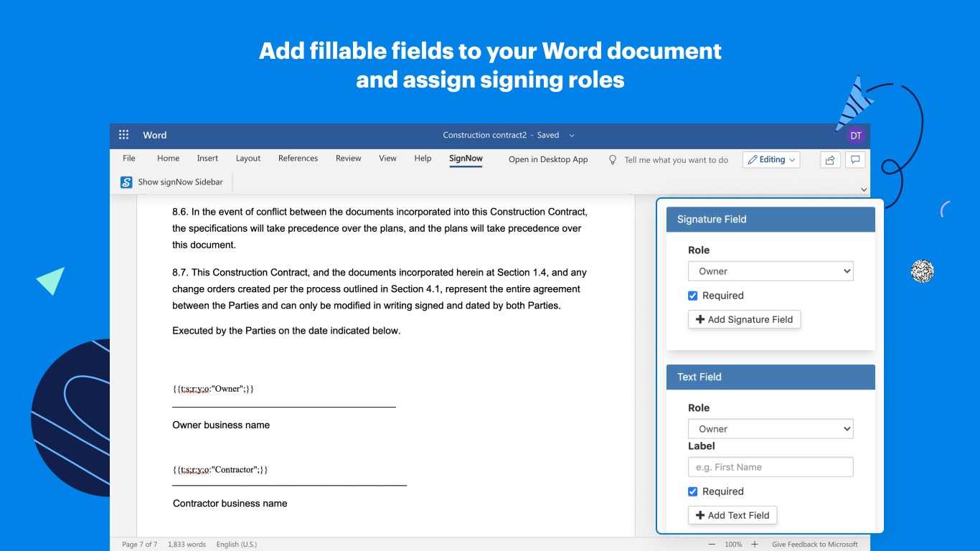
Task: Click Page 7 of 7 status
Action: 139,545
